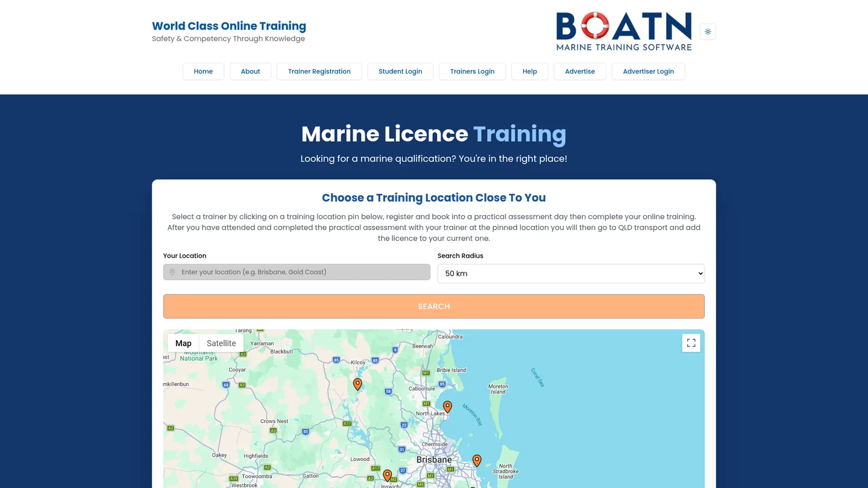Click the Caboolture label on the map
Viewport: 868px width, 488px height.
422,389
